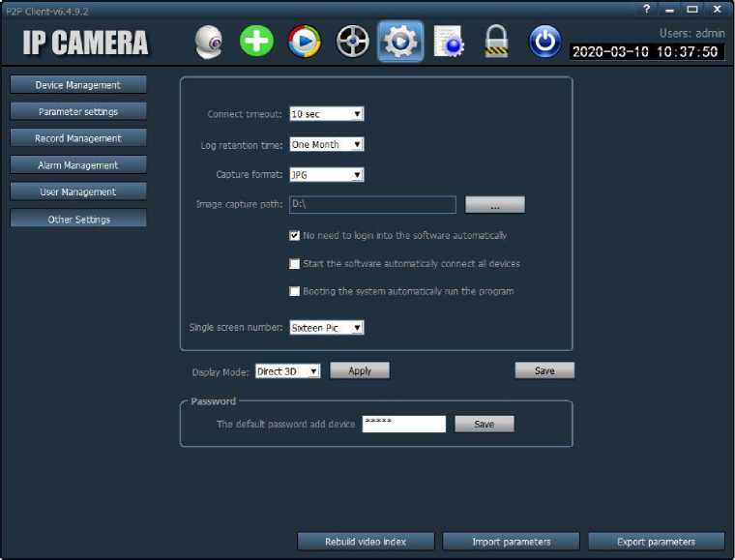Screen dimensions: 735x560
Task: Open the Device Management section
Action: pos(78,85)
